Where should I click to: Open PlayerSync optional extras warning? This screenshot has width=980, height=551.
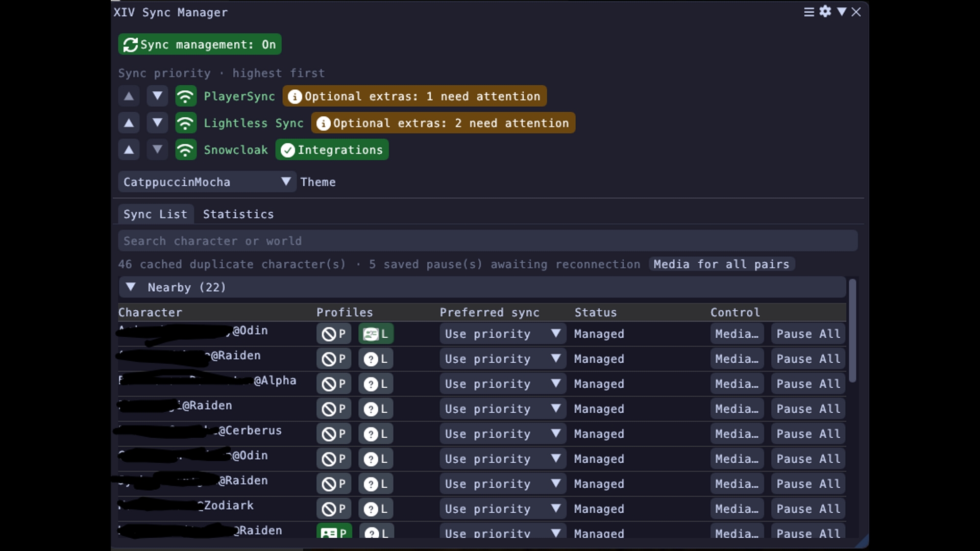click(414, 96)
